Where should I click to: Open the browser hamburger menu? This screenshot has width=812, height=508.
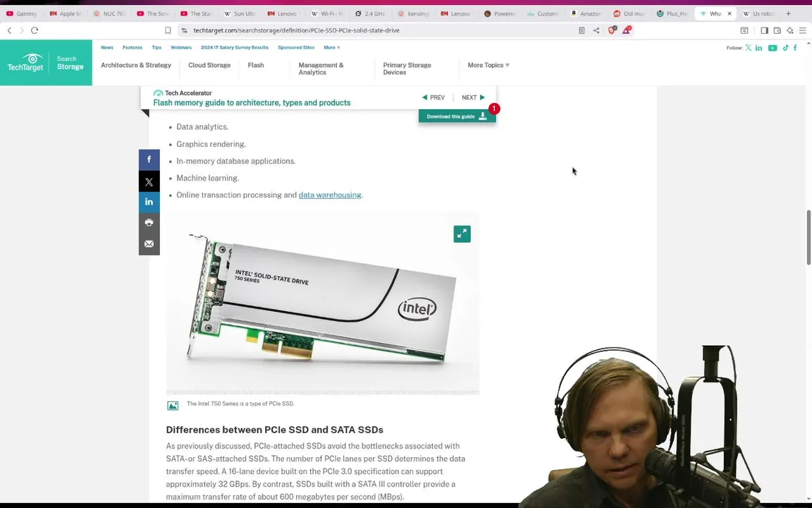pos(803,30)
